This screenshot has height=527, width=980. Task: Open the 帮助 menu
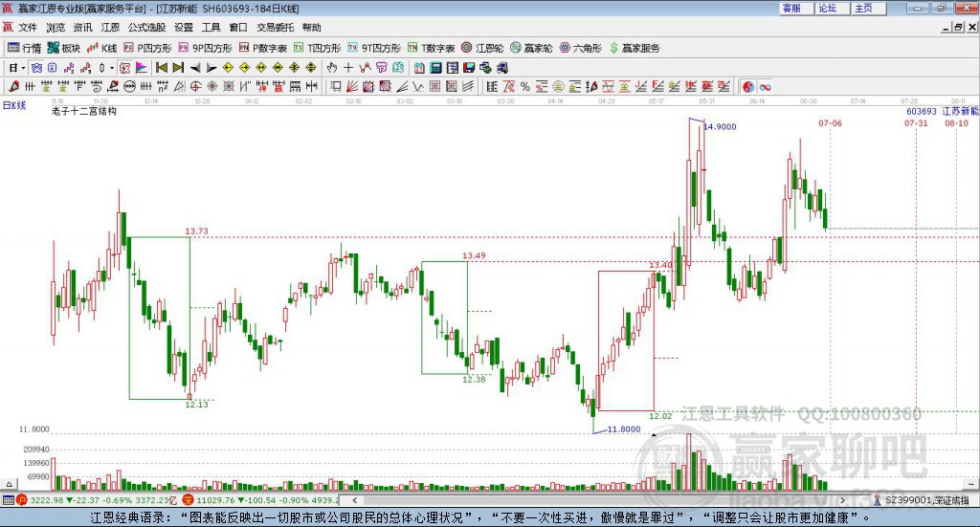[311, 28]
